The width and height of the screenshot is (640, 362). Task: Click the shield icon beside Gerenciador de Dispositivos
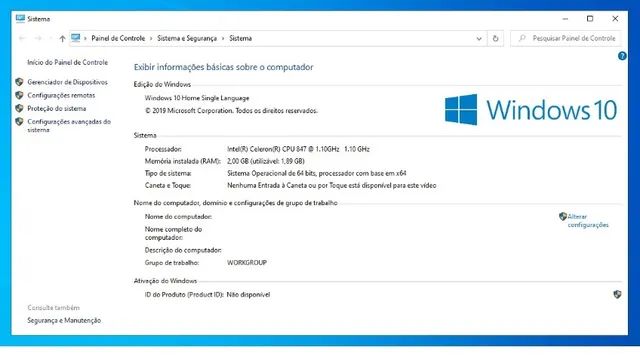coord(19,82)
